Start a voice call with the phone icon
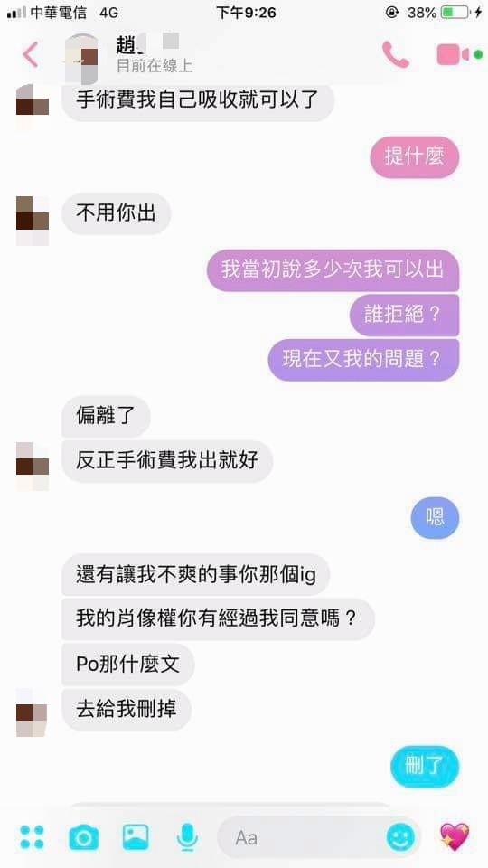Viewport: 488px width, 868px height. click(396, 55)
